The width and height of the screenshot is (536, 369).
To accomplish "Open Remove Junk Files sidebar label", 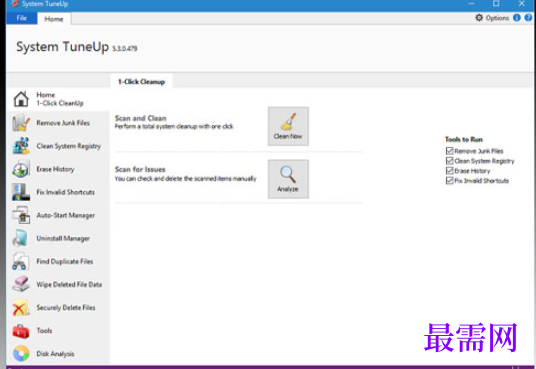I will (63, 123).
